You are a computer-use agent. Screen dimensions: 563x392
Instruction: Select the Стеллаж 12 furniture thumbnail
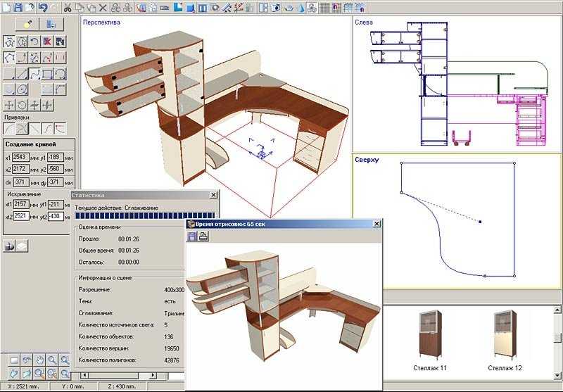pos(505,334)
